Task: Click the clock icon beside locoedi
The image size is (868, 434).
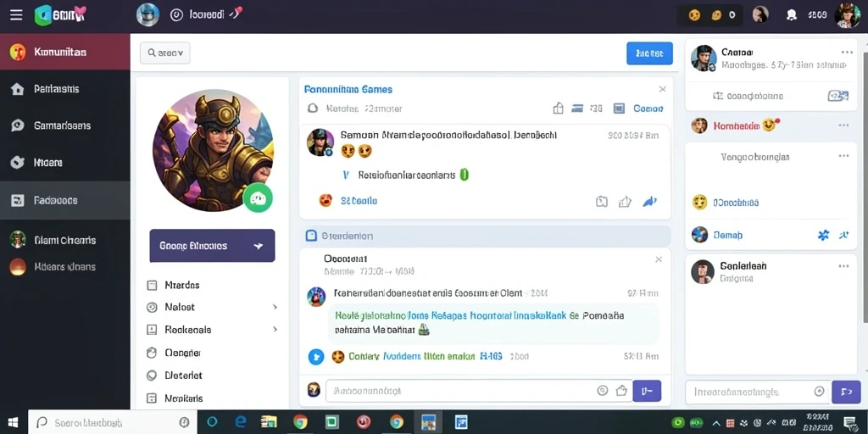Action: point(176,15)
